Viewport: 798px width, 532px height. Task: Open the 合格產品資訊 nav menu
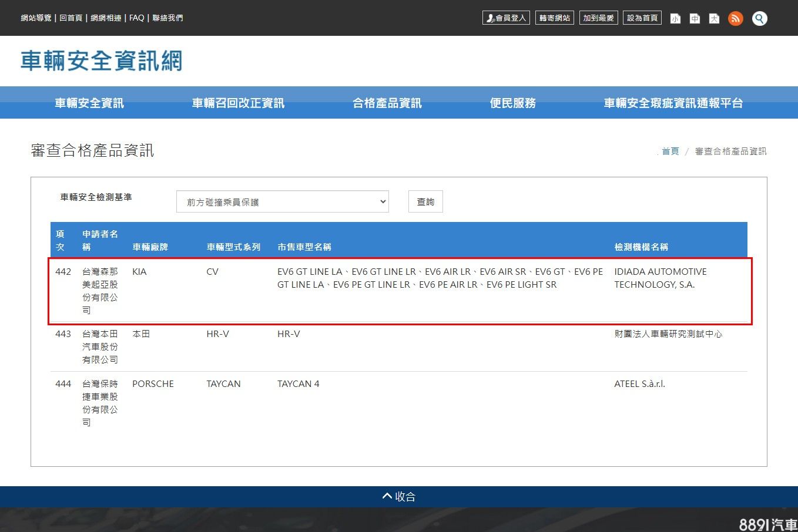[387, 103]
